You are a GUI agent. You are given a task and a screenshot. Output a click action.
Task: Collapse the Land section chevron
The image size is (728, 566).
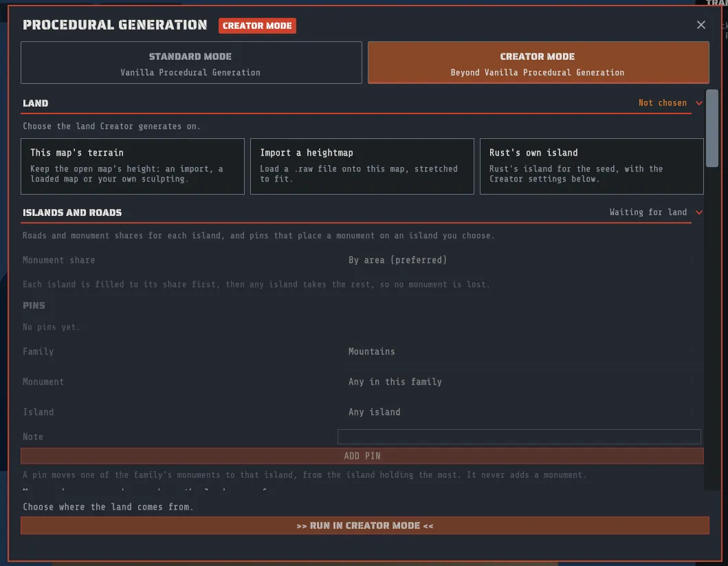click(x=698, y=103)
